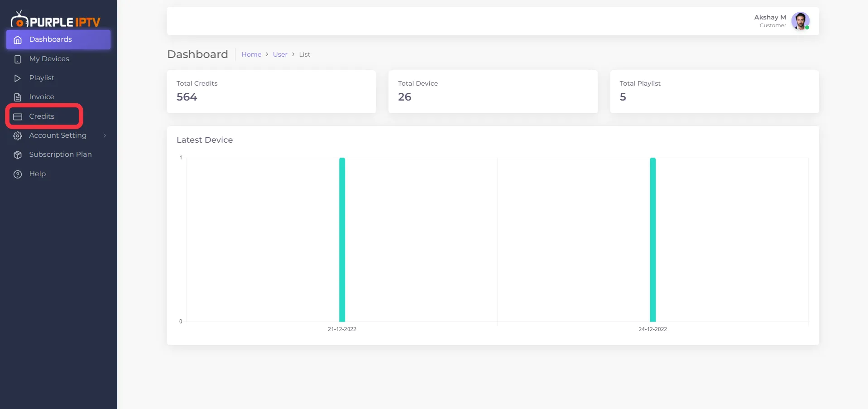
Task: Click the Invoice document icon
Action: (18, 97)
